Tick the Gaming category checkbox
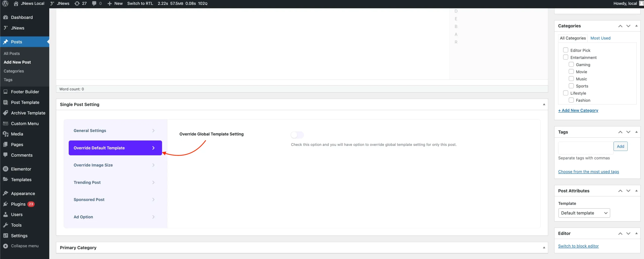644x259 pixels. click(571, 64)
